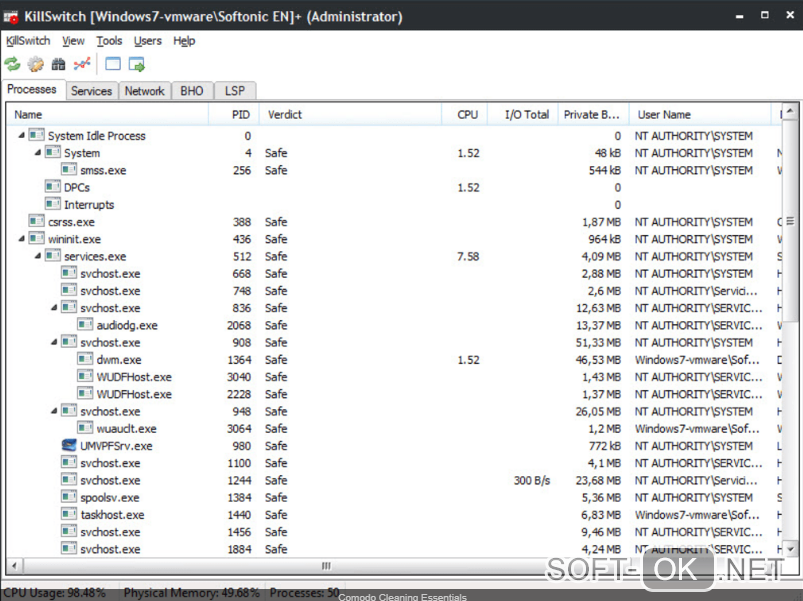Switch to the Services tab
This screenshot has height=601, width=803.
coord(92,91)
